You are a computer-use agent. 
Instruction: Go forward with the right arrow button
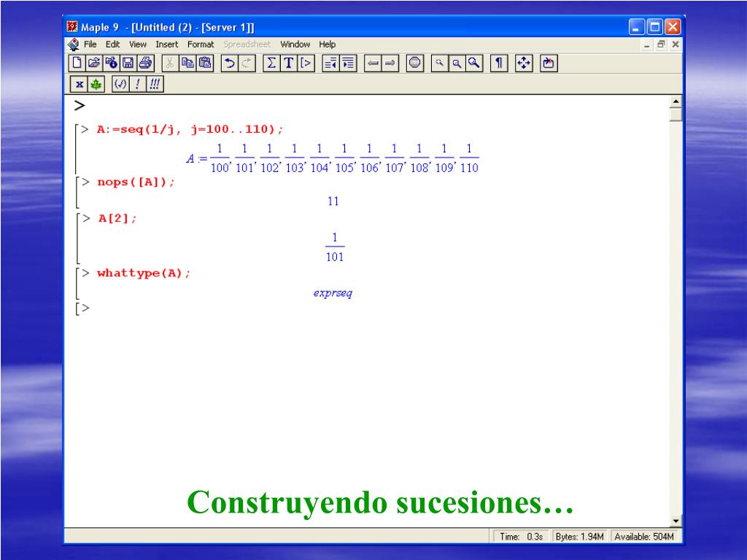390,63
